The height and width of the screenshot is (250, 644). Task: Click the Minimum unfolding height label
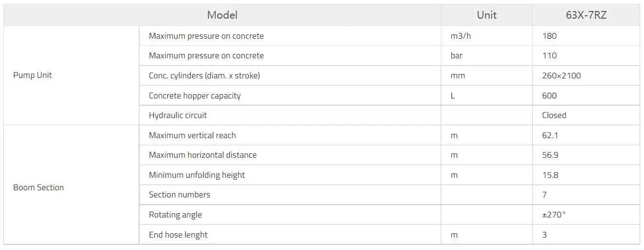[196, 175]
